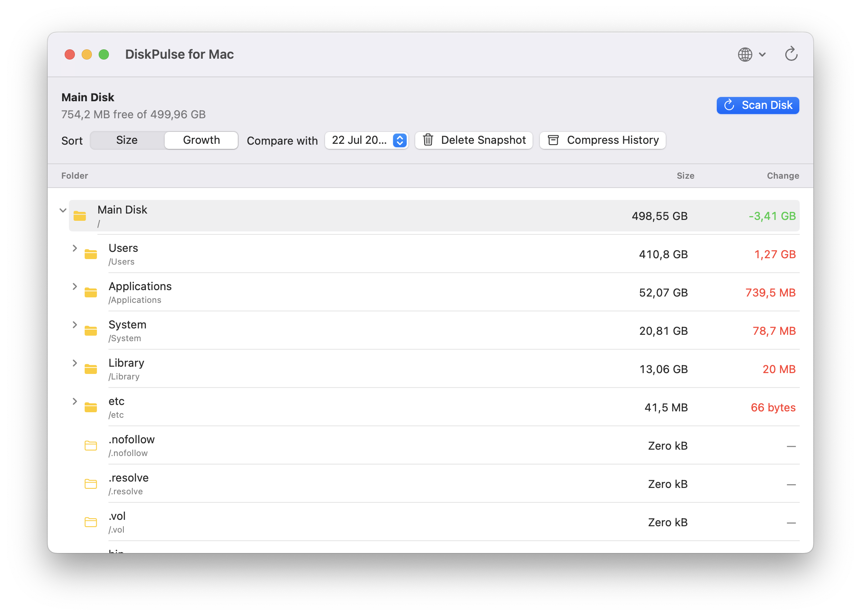Click the Delete Snapshot button
861x616 pixels.
[x=474, y=140]
